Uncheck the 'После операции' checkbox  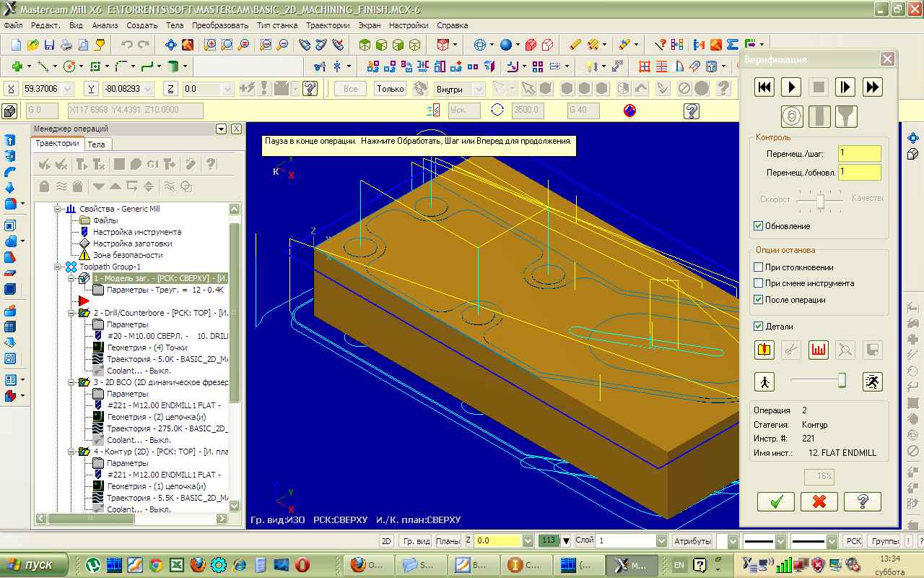click(x=759, y=300)
